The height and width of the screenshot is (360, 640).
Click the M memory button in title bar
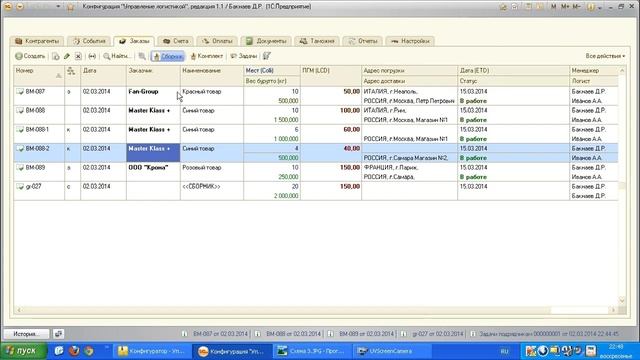(x=553, y=7)
